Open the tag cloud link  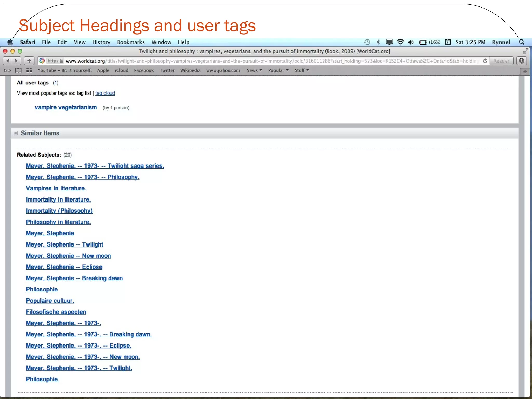pyautogui.click(x=105, y=93)
